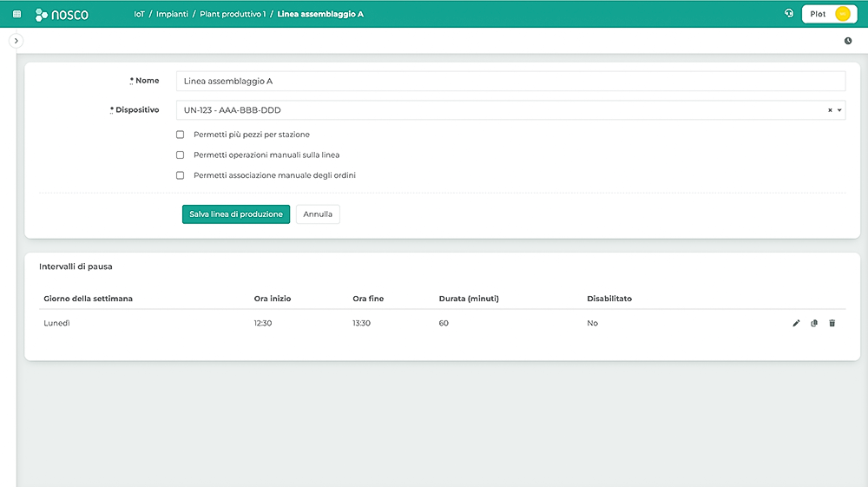This screenshot has height=487, width=868.
Task: Open the Dispositivo dropdown arrow
Action: click(839, 110)
